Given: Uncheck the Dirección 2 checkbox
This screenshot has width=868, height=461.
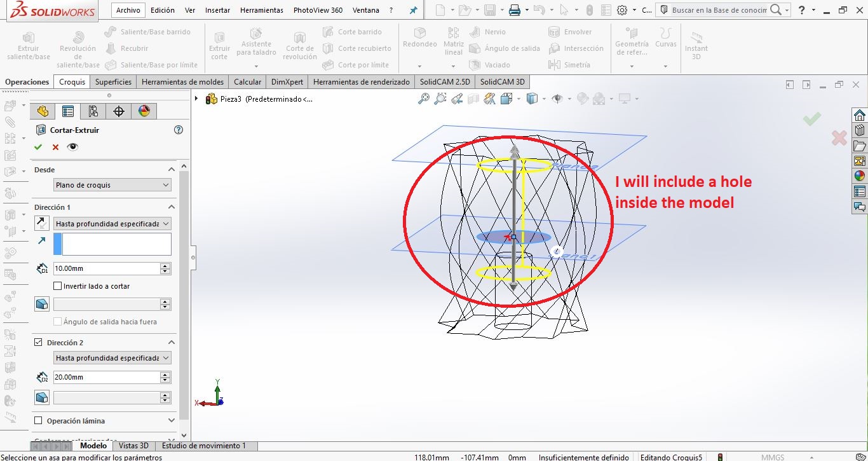Looking at the screenshot, I should (38, 343).
